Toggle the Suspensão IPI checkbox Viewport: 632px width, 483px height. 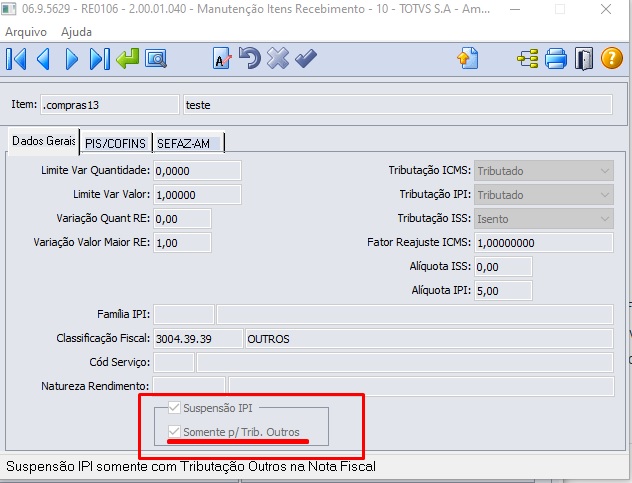pyautogui.click(x=174, y=408)
